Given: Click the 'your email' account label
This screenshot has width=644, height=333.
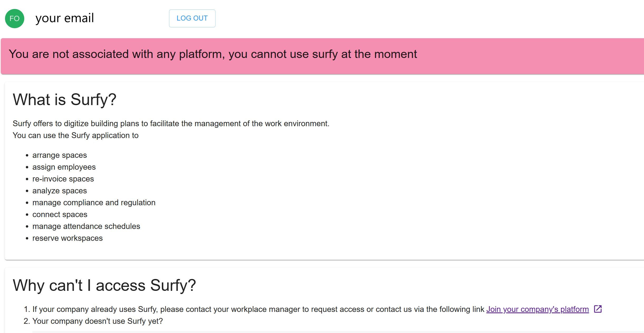Looking at the screenshot, I should [65, 18].
